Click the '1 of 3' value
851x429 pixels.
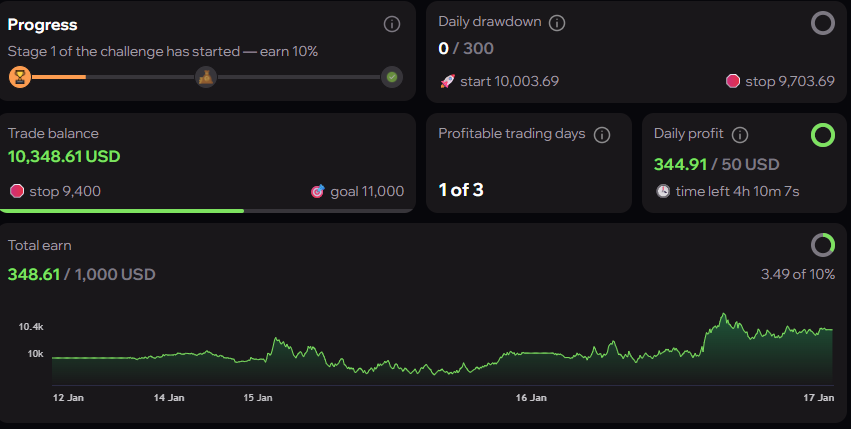point(461,190)
